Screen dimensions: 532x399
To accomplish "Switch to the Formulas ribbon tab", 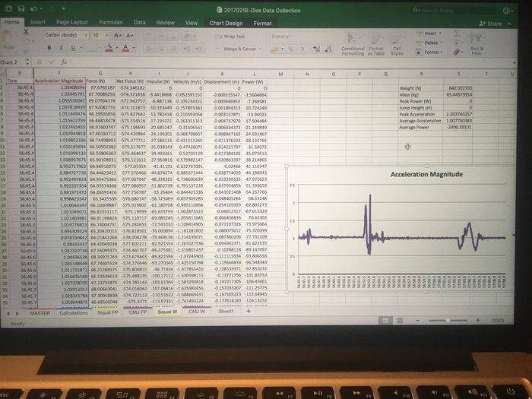I will 111,23.
